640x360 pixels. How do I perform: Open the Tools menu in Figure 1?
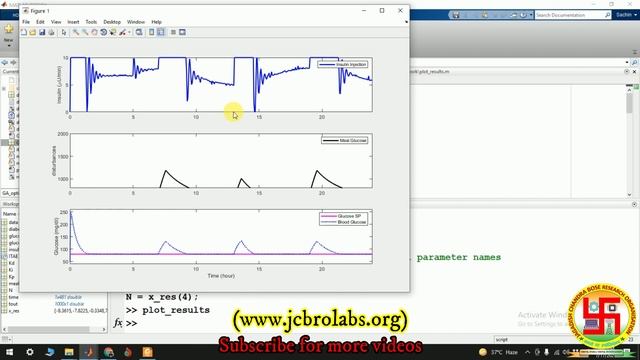pyautogui.click(x=91, y=22)
